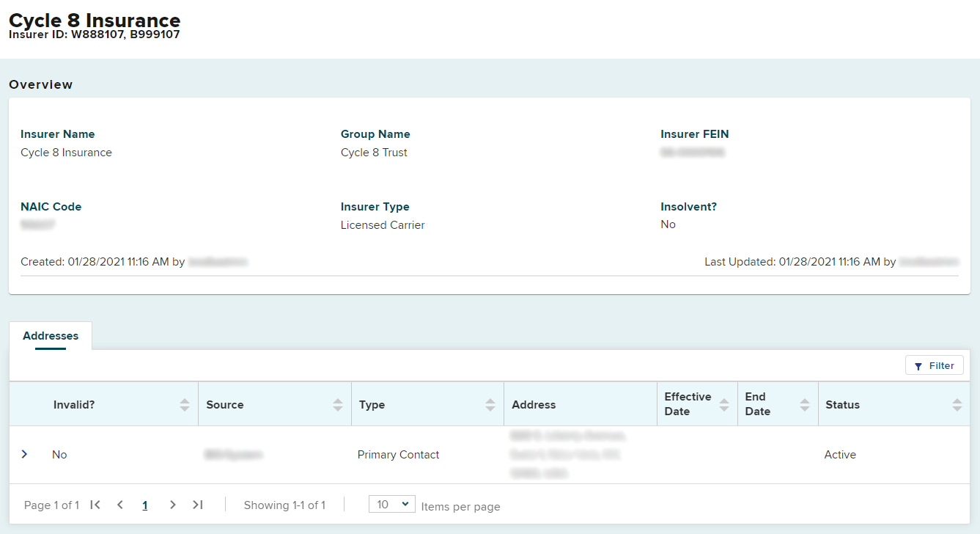
Task: Click the Address column header
Action: click(x=534, y=405)
